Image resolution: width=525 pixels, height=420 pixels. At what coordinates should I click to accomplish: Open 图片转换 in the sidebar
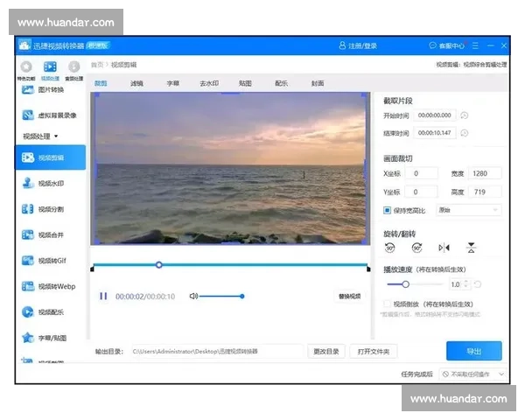coord(43,90)
